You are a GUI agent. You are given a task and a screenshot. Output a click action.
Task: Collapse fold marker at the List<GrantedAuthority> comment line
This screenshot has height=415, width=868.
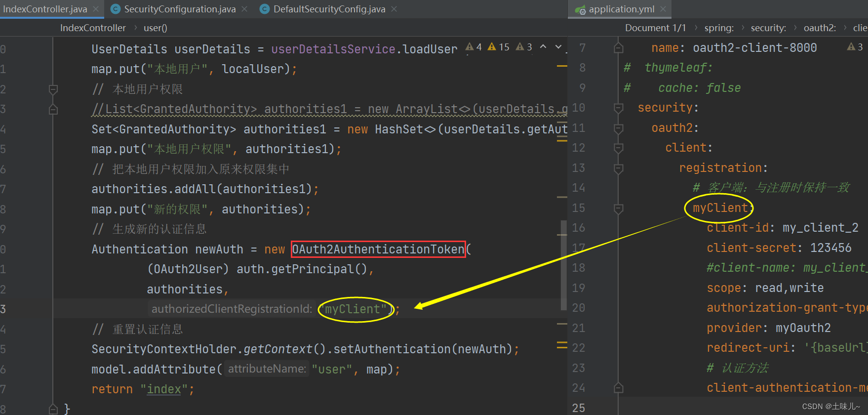tap(53, 109)
